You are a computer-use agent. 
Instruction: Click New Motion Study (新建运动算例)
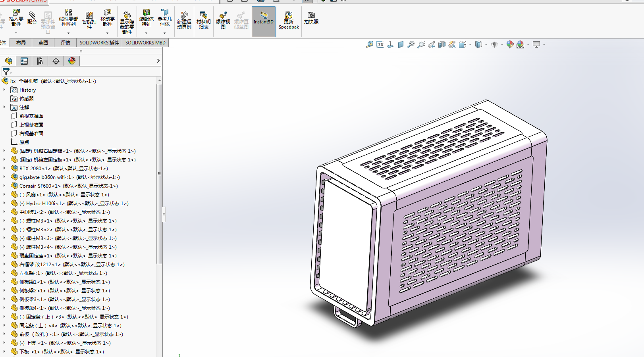click(184, 21)
